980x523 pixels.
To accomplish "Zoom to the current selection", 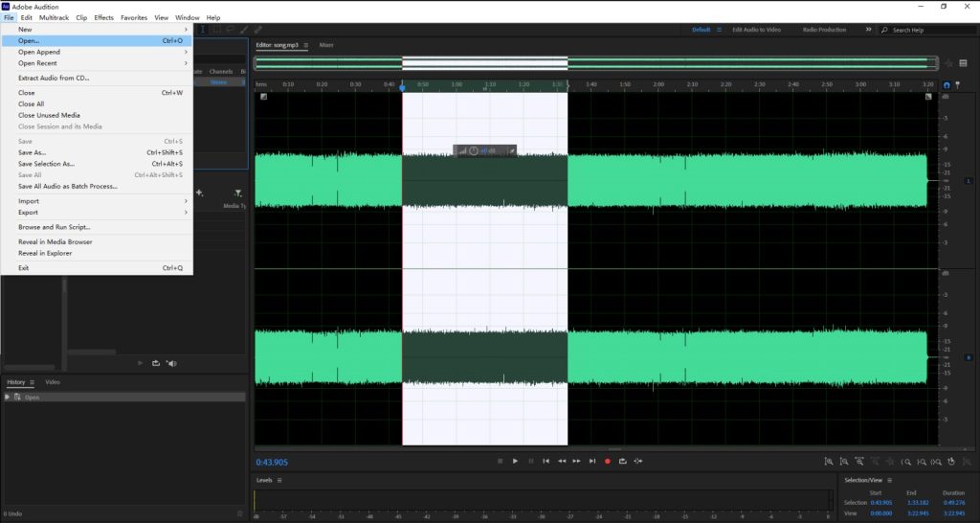I will coord(936,462).
